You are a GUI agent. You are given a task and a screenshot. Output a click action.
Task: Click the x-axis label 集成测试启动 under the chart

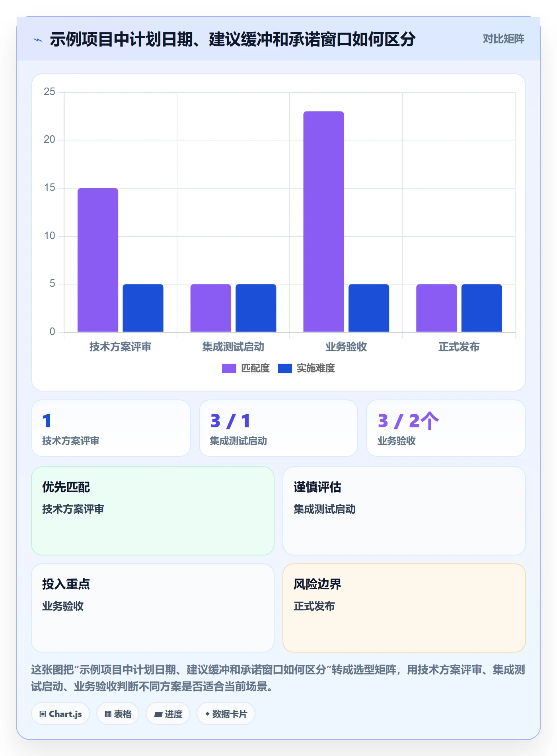233,347
